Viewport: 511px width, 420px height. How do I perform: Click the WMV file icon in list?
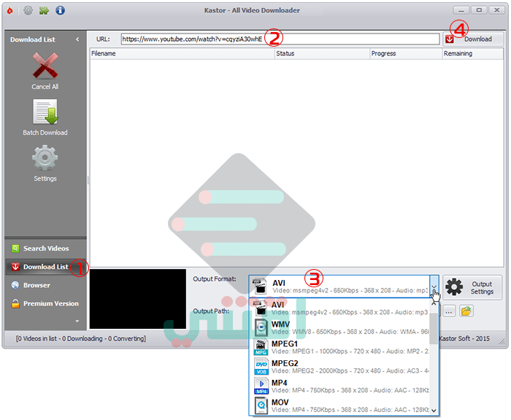(x=261, y=327)
